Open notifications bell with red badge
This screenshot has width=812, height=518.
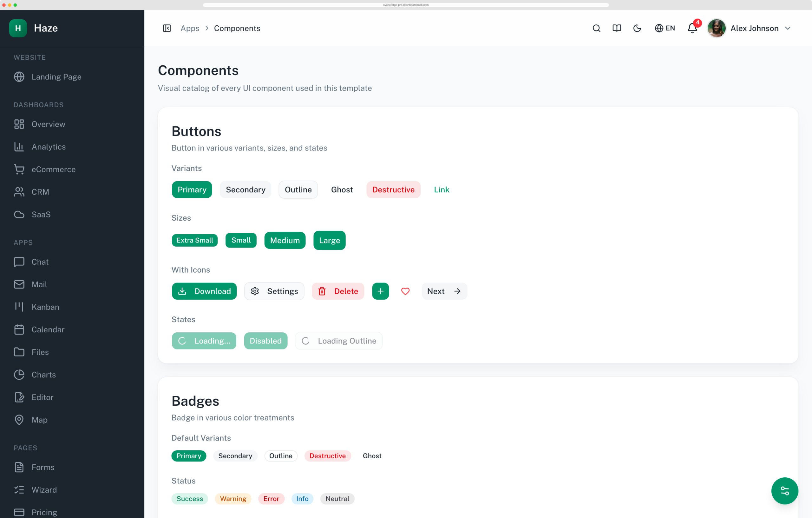(x=692, y=28)
